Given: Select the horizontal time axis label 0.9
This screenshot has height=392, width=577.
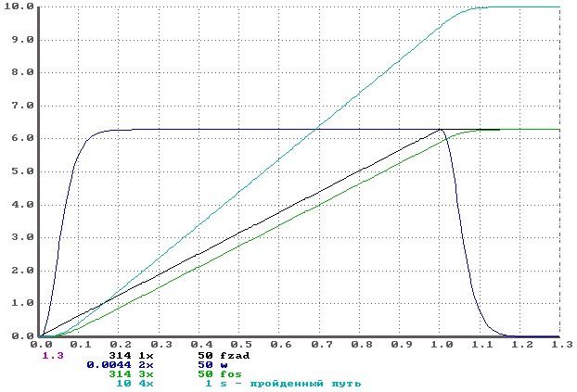Looking at the screenshot, I should pyautogui.click(x=402, y=345).
